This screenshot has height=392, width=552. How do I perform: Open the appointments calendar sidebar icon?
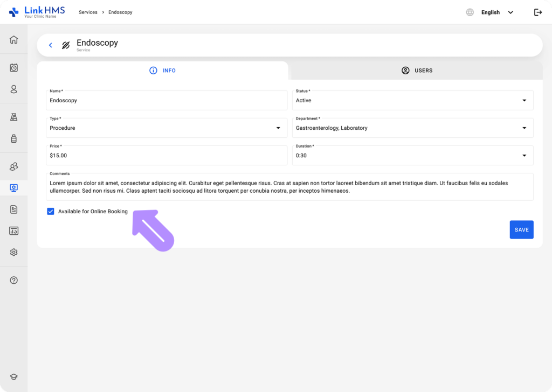click(x=13, y=68)
